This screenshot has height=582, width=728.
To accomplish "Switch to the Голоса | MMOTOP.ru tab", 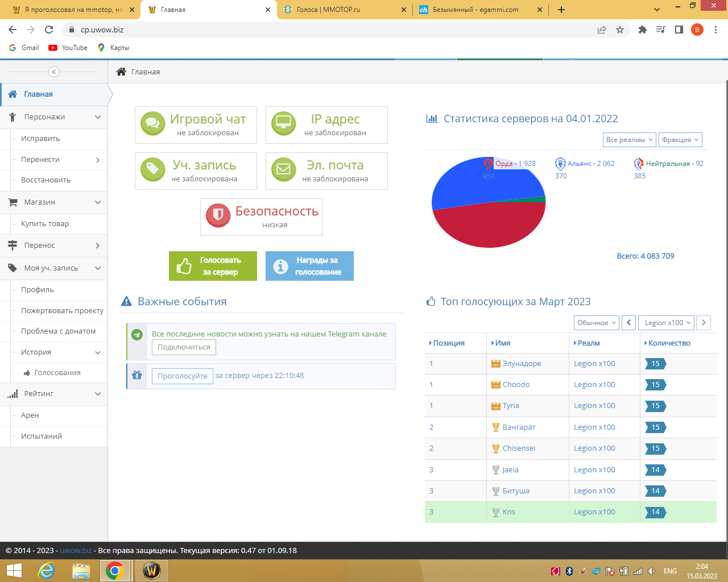I will click(x=345, y=10).
